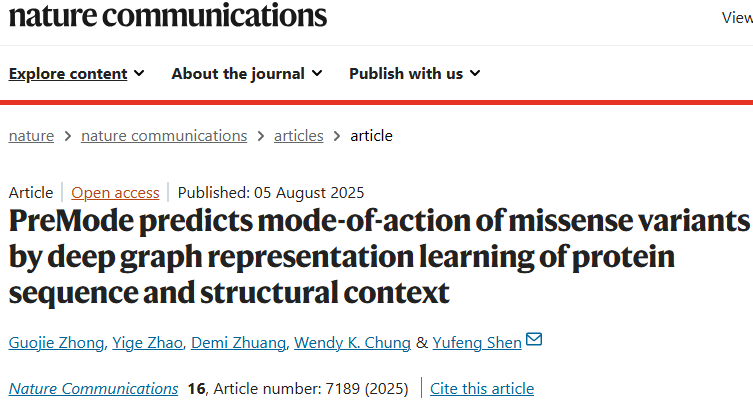The width and height of the screenshot is (753, 409).
Task: Click chevron arrow next to About the journal
Action: click(317, 73)
